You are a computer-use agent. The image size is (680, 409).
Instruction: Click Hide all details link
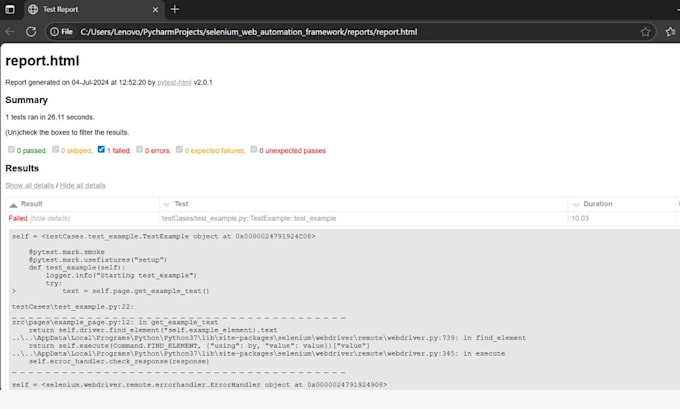(x=82, y=186)
